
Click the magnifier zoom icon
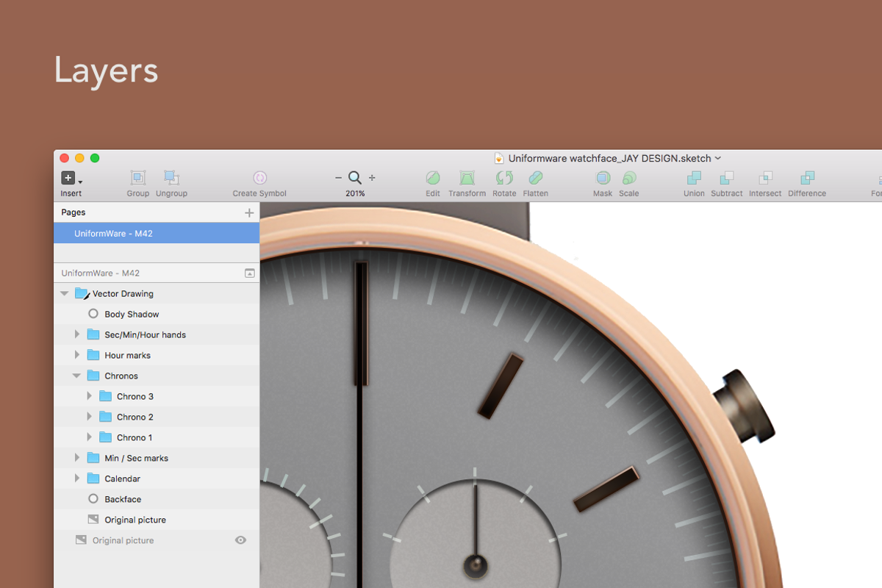click(355, 178)
